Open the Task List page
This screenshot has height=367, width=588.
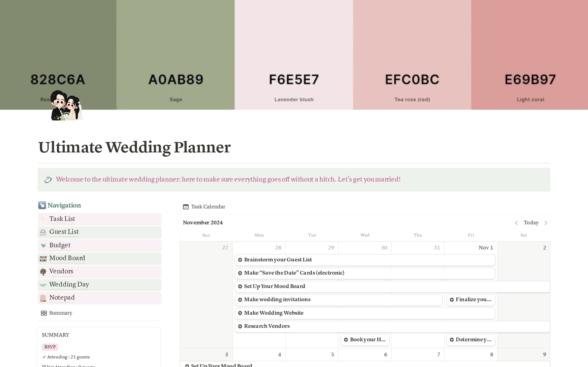pos(62,219)
